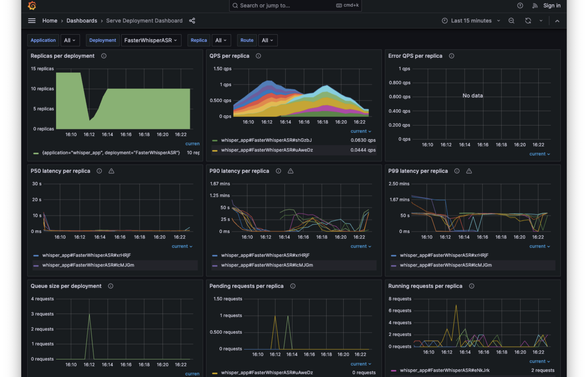The width and height of the screenshot is (588, 377).
Task: Toggle uAweDz series in QPS legend
Action: tap(267, 150)
